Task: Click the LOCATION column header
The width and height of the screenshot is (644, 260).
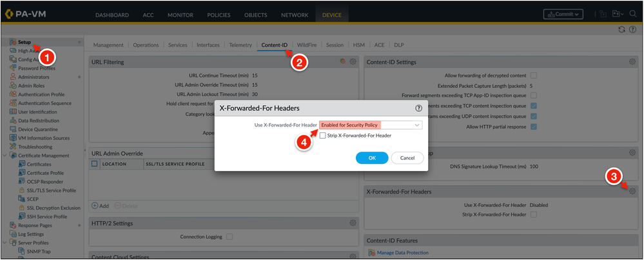Action: (x=114, y=164)
